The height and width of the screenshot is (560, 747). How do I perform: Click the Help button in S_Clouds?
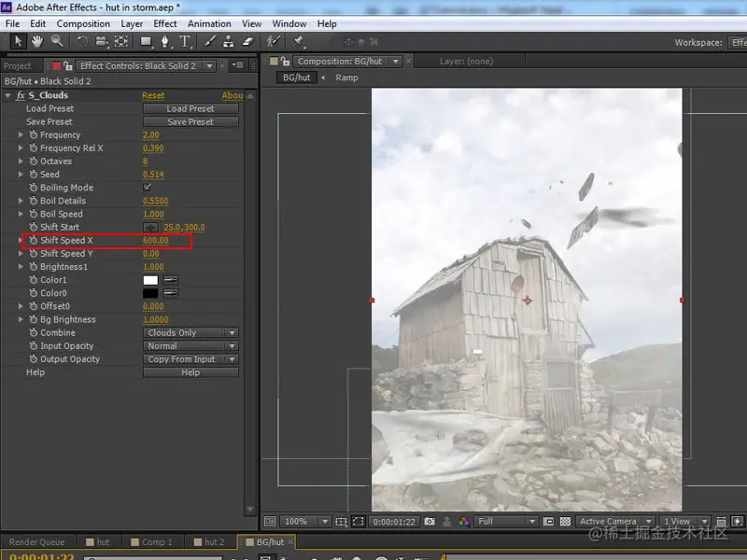[x=190, y=372]
